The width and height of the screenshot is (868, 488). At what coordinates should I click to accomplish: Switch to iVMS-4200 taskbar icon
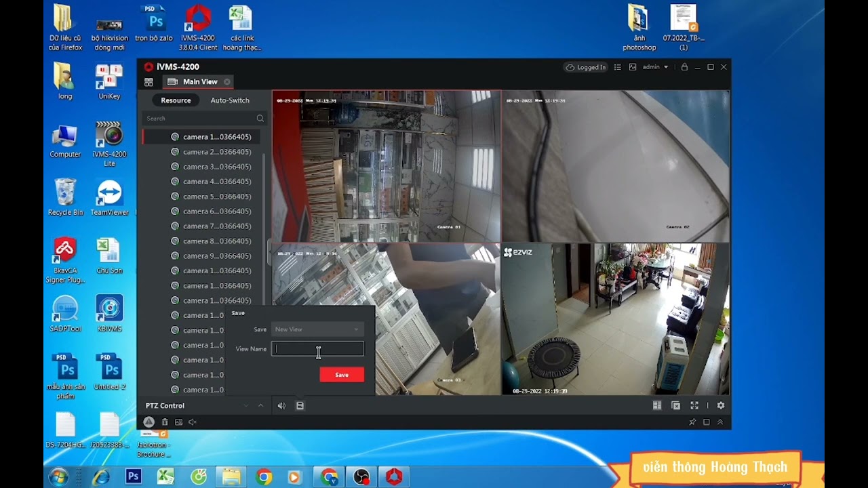pos(394,477)
